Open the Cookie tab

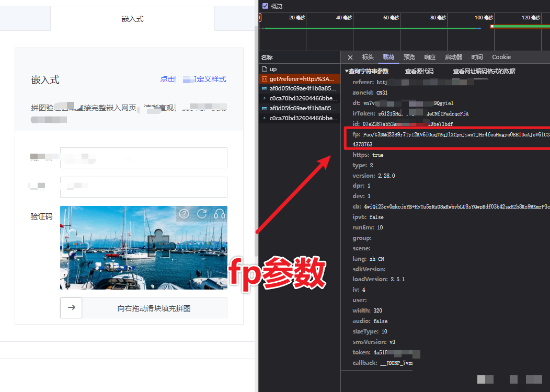pos(501,57)
